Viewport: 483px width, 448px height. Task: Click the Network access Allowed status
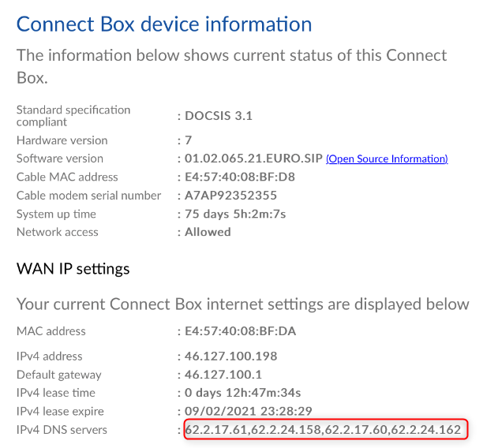click(x=208, y=232)
